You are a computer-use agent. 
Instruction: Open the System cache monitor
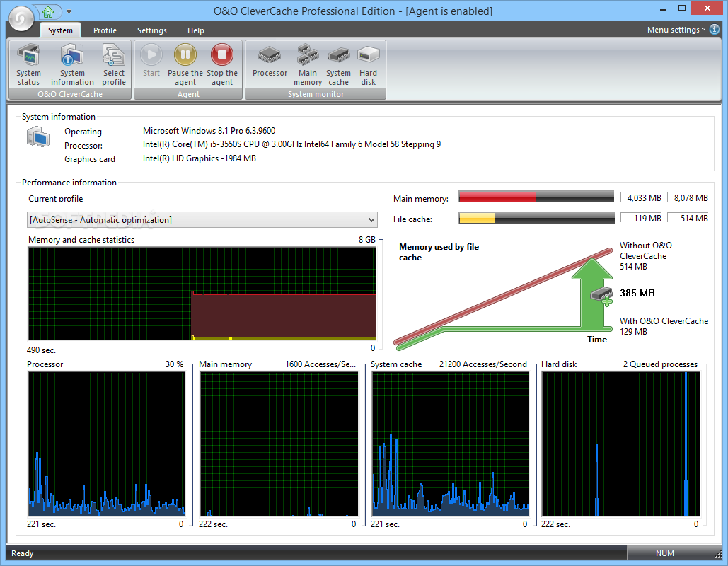pyautogui.click(x=338, y=65)
